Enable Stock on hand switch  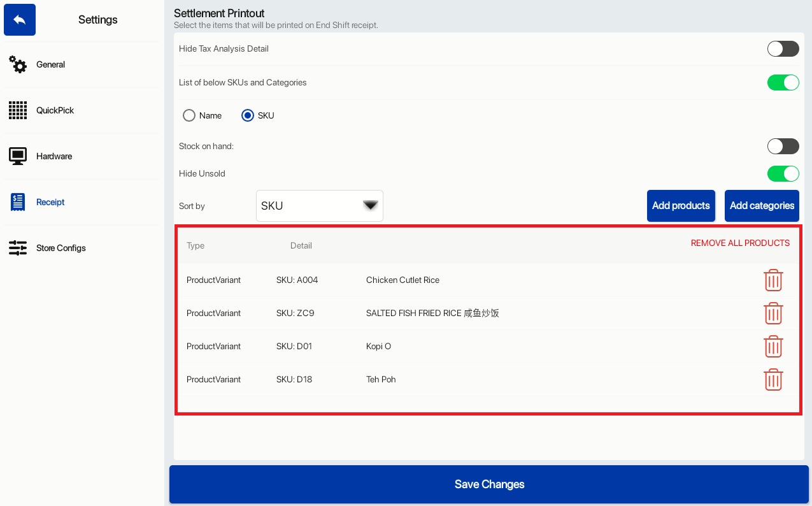pos(783,146)
